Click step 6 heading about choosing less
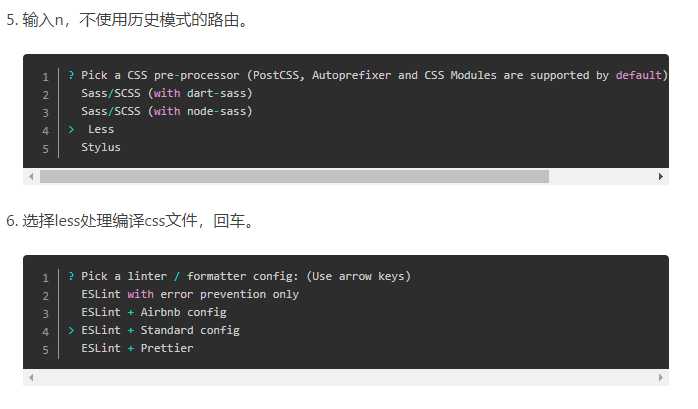 130,221
